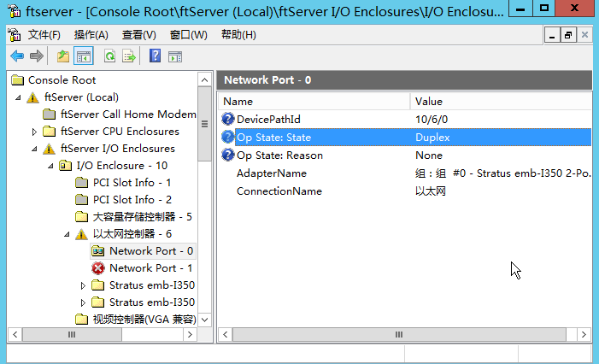Click the 10/6/0 value cell
The width and height of the screenshot is (599, 364).
pos(432,120)
